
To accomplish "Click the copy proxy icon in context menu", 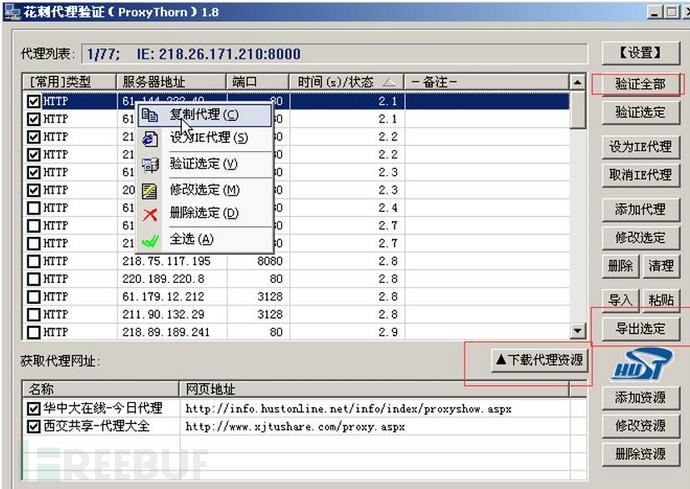I will click(x=150, y=115).
